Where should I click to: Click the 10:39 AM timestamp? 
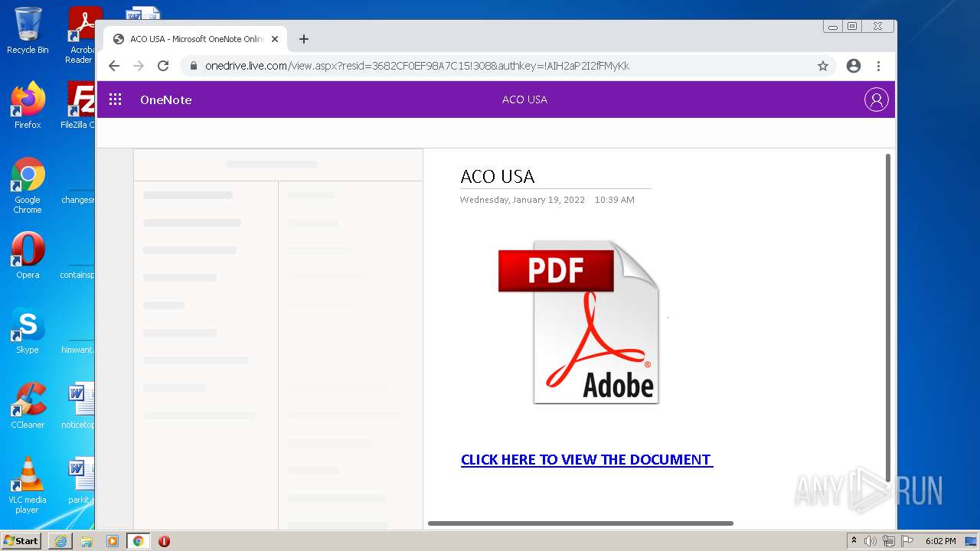pos(615,200)
